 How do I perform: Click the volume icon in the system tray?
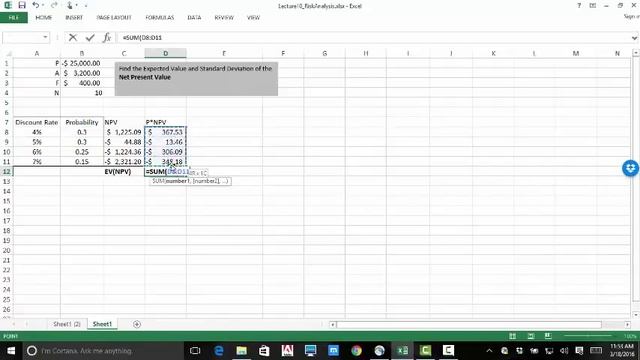pyautogui.click(x=564, y=351)
